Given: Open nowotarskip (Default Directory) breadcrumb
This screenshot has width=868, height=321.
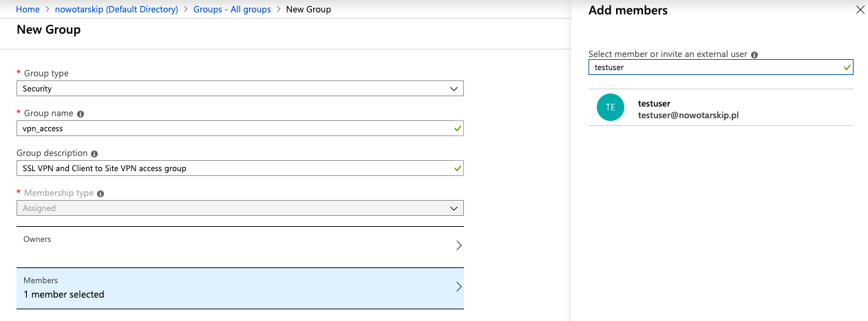Looking at the screenshot, I should (x=116, y=10).
